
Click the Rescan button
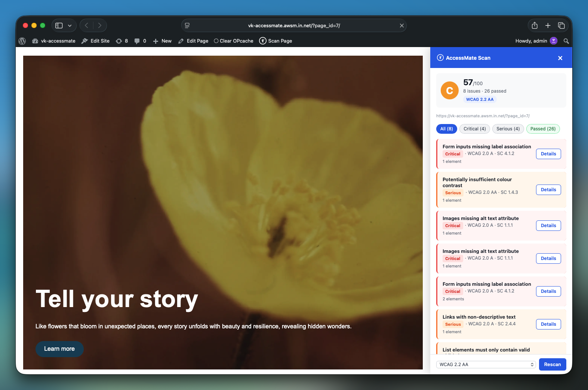coord(552,365)
